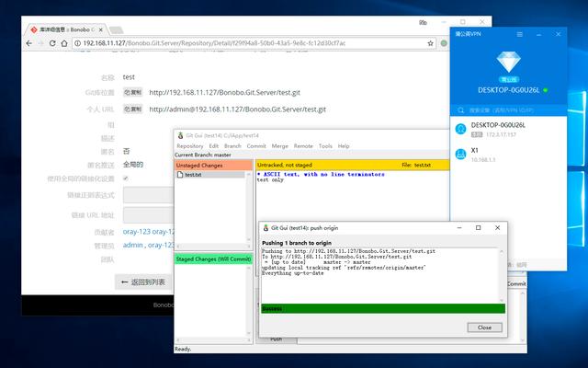588x368 pixels.
Task: Reload the Bonobo page in browser
Action: coord(52,43)
